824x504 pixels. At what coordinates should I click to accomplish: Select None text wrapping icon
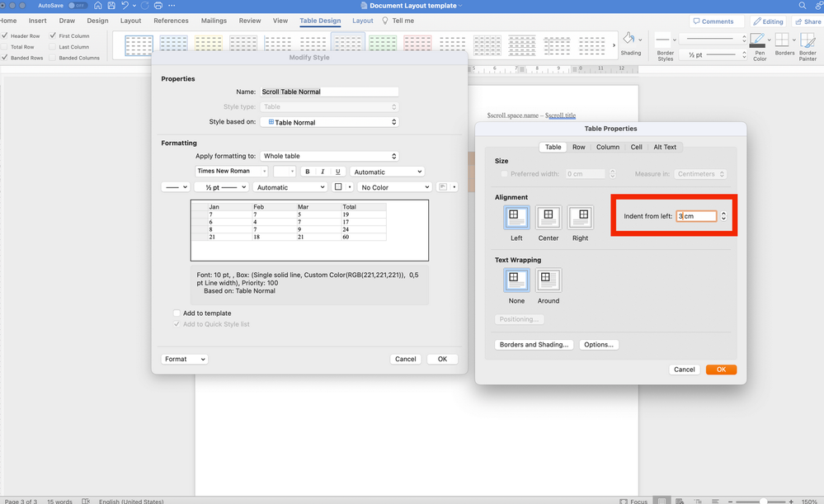coord(516,280)
